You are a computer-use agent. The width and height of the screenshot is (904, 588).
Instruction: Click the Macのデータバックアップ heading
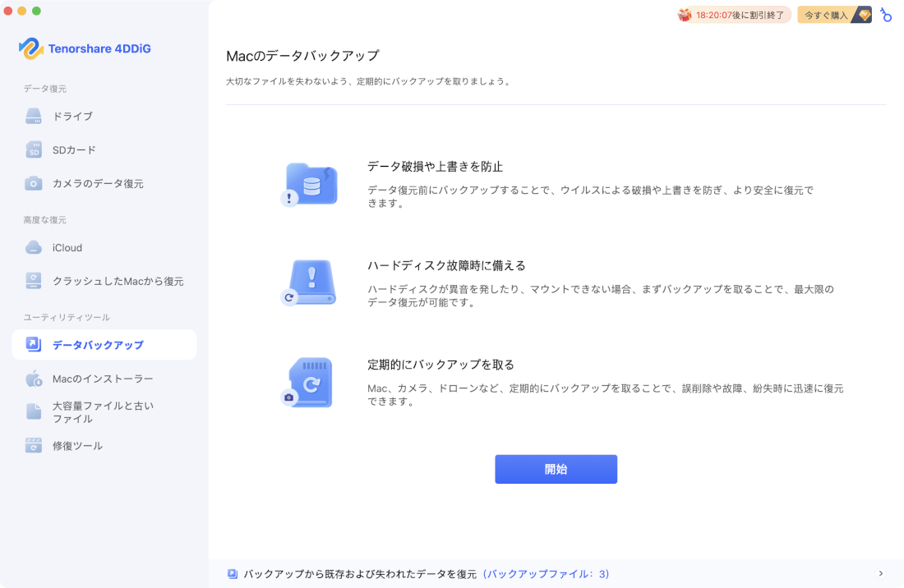tap(302, 56)
